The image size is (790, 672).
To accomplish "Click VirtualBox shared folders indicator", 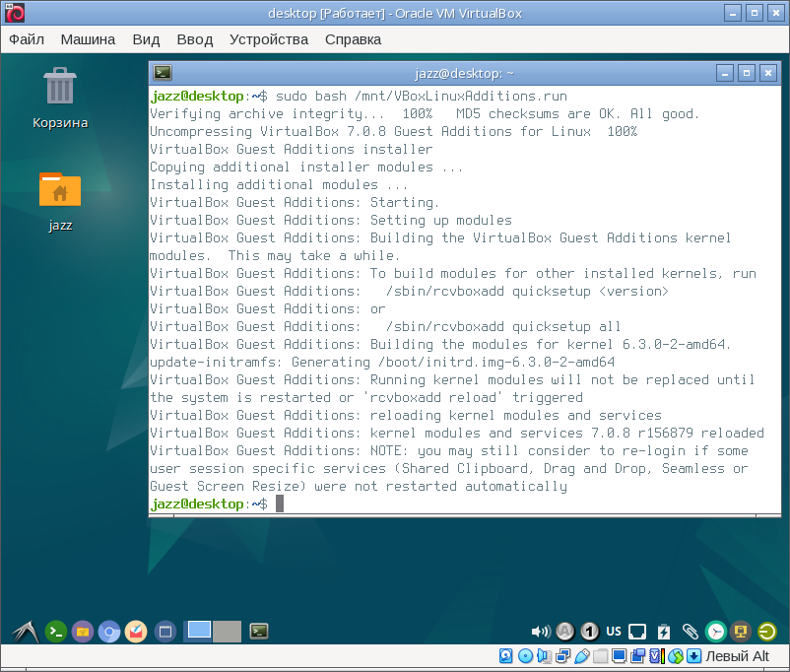I will coord(600,656).
